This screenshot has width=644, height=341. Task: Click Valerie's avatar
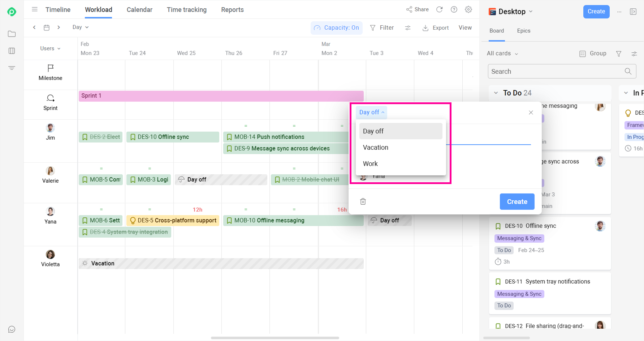coord(51,171)
